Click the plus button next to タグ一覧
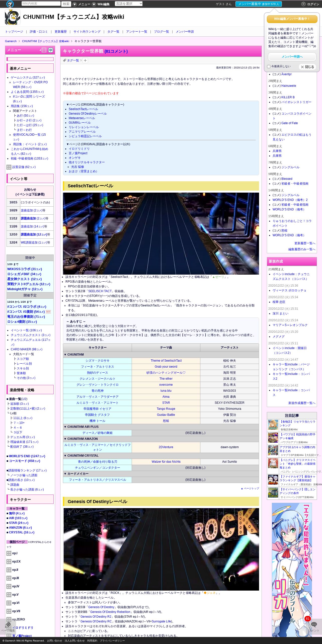This screenshot has width=322, height=644. pyautogui.click(x=85, y=60)
